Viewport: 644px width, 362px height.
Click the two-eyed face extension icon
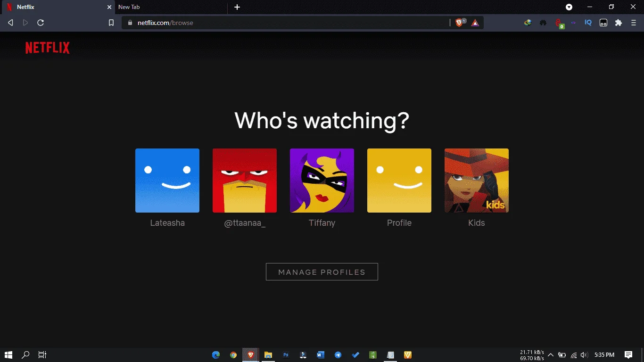(603, 23)
